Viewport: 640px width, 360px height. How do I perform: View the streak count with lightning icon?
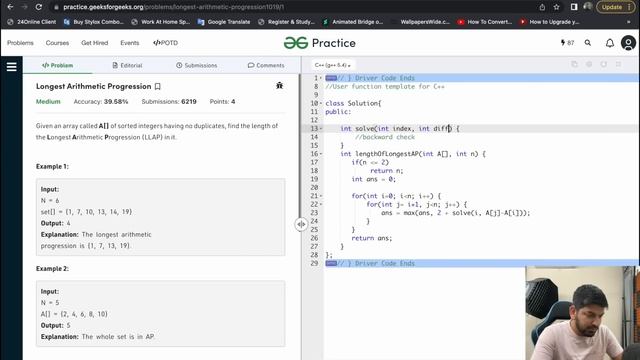(567, 43)
